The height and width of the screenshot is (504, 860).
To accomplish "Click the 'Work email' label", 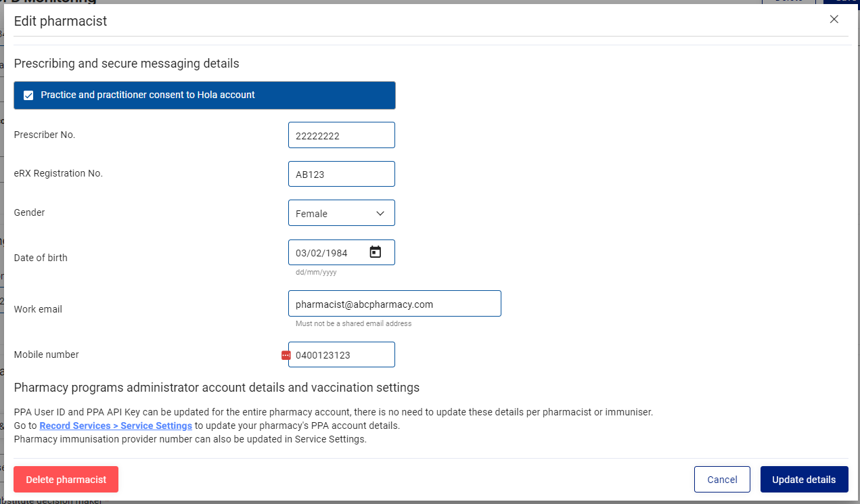I will pyautogui.click(x=38, y=309).
